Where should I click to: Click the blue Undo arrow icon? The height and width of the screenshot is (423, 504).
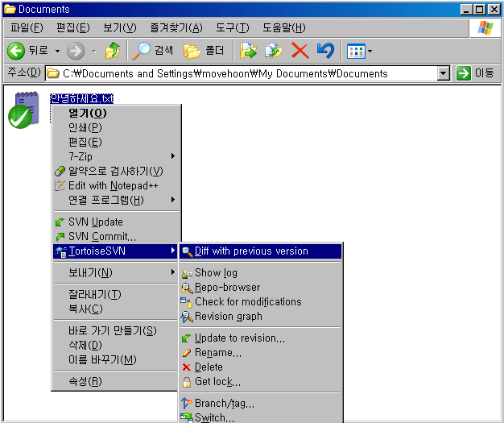325,51
